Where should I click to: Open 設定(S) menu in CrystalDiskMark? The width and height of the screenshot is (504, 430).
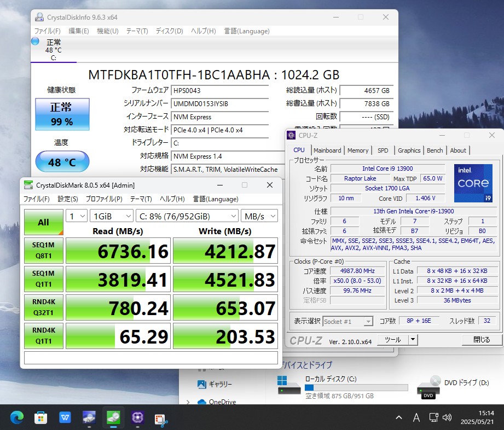point(68,199)
